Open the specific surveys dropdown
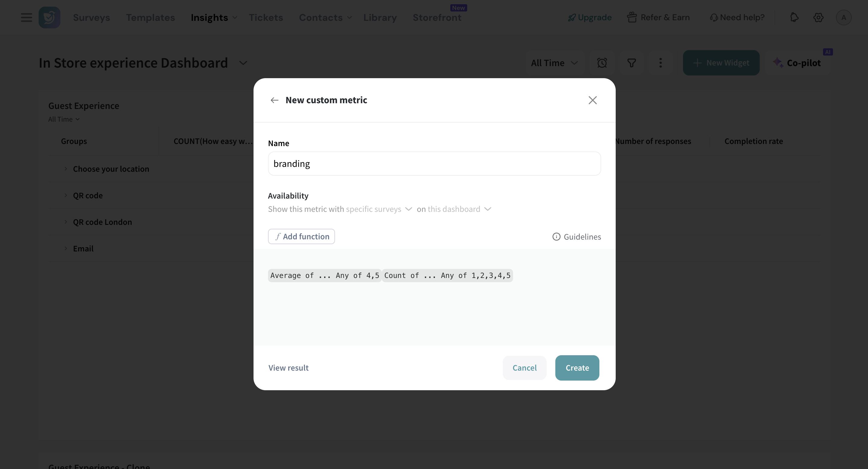 point(379,209)
